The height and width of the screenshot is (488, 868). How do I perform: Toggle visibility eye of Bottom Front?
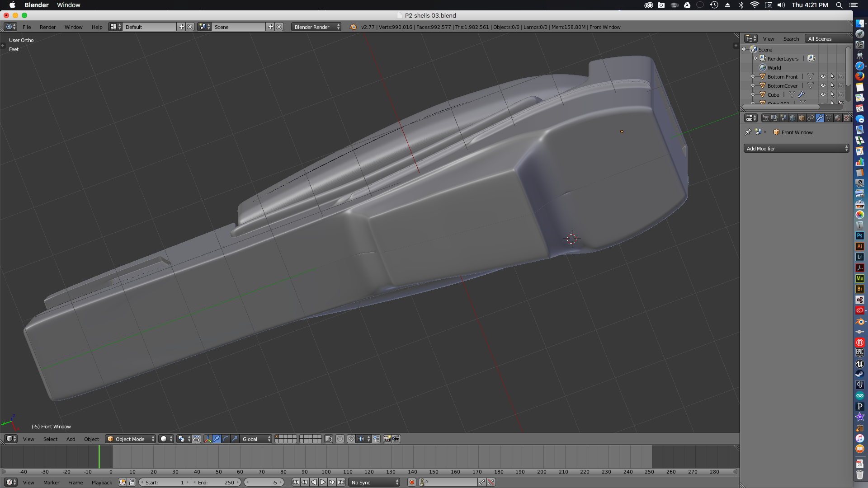823,76
